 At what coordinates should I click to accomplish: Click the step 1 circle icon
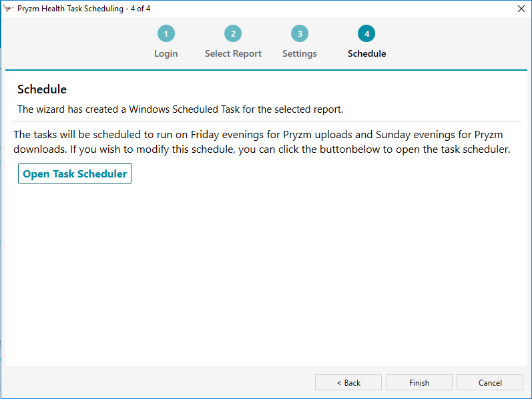tap(166, 33)
